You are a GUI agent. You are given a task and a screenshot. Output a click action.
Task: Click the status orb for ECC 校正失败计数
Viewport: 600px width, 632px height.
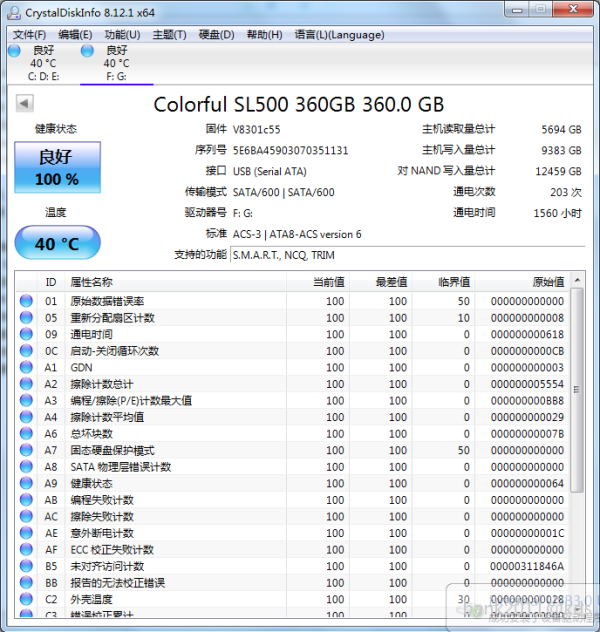coord(26,549)
